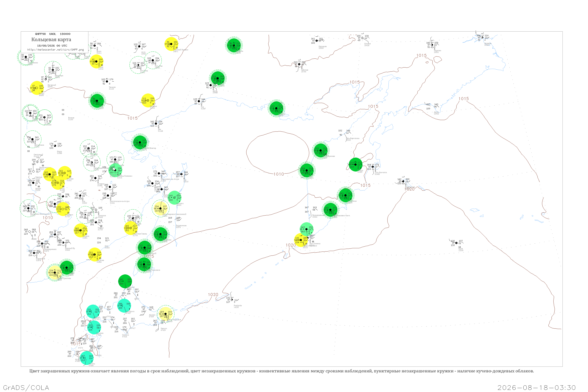Click the map title "Кольцевая карта"
This screenshot has width=588, height=392.
pos(51,40)
